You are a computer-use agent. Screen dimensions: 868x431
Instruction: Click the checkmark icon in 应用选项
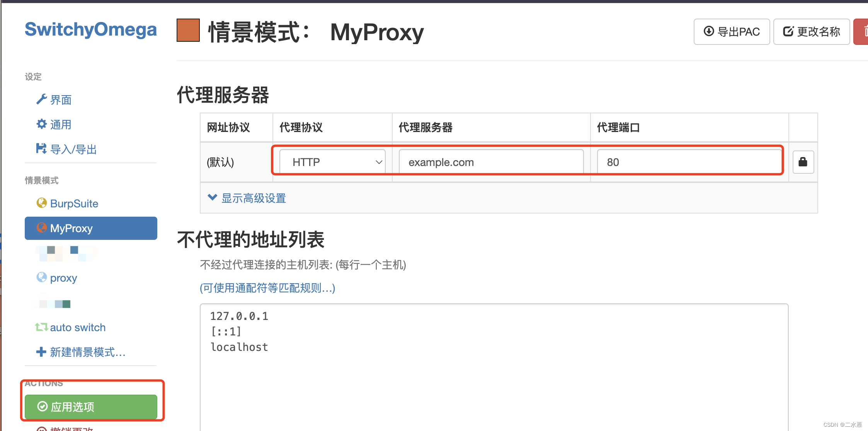pos(42,406)
